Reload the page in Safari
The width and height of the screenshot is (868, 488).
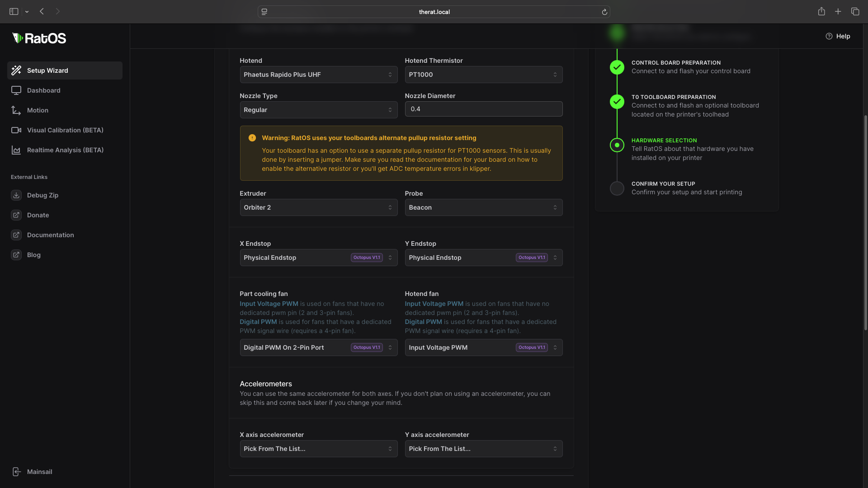pos(604,12)
